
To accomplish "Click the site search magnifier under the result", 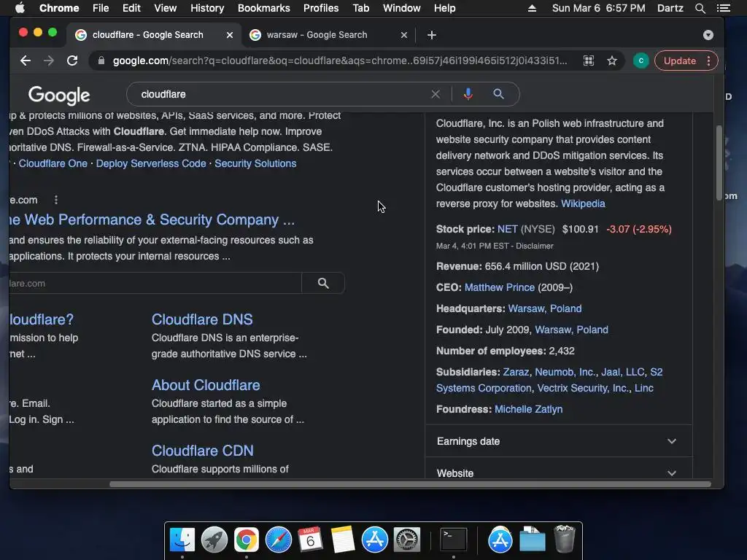I will [x=323, y=284].
